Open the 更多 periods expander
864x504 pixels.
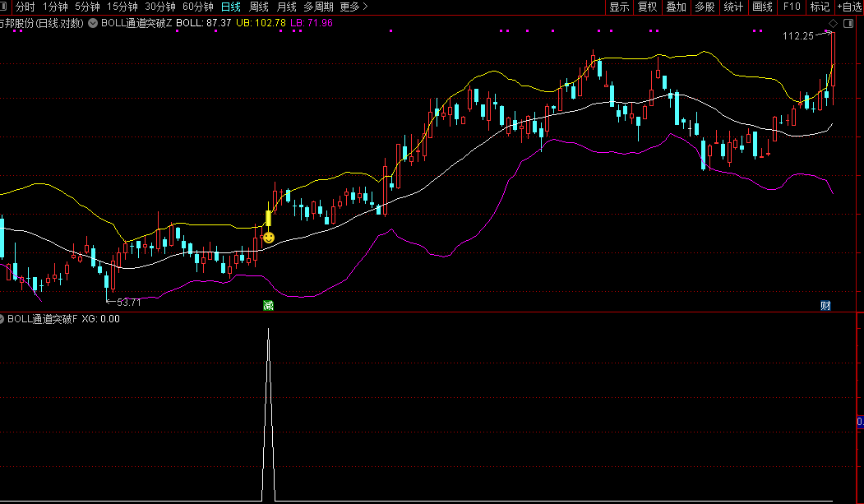pos(353,7)
